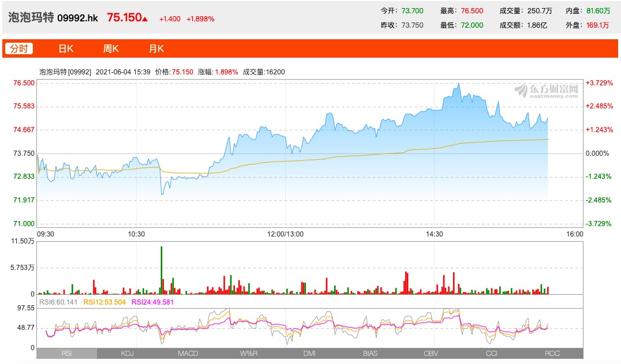Click the 10:30 time axis label
Screen dimensions: 621x364
point(136,234)
